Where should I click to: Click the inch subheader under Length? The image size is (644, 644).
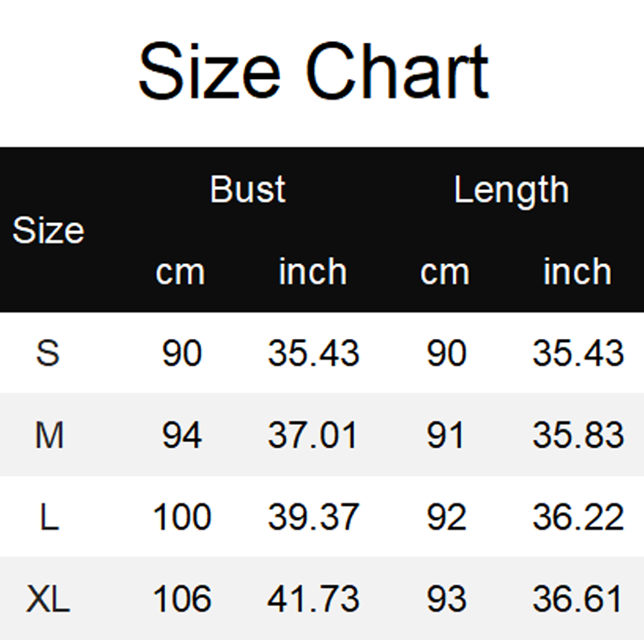(577, 271)
